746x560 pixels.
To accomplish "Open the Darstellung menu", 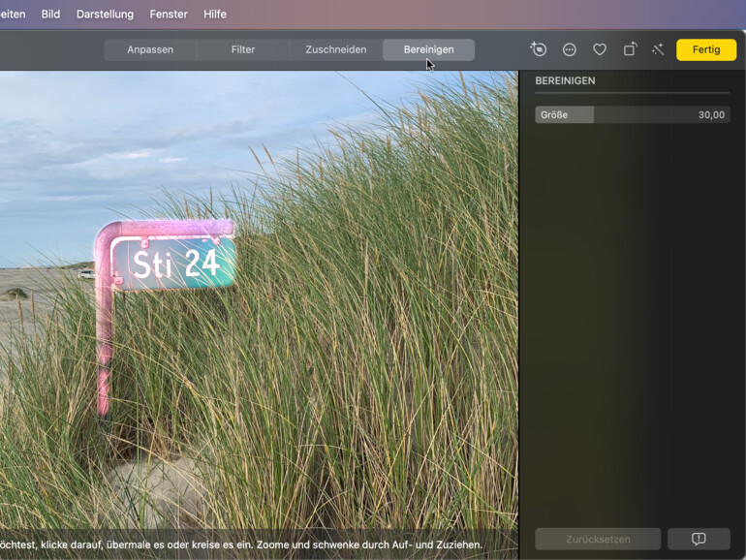I will (105, 15).
